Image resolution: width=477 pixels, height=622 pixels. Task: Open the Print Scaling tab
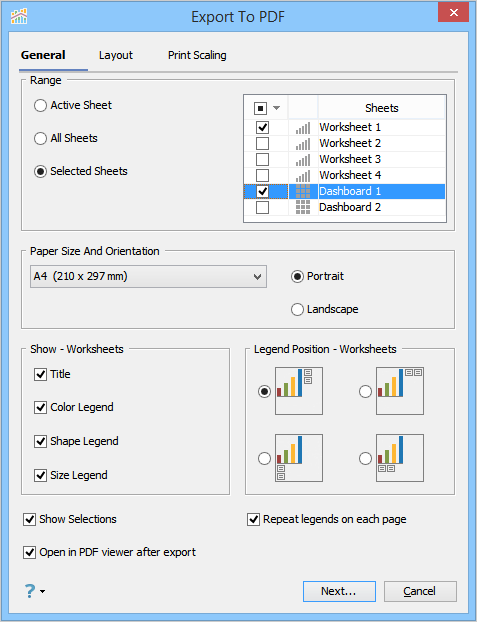(x=197, y=55)
